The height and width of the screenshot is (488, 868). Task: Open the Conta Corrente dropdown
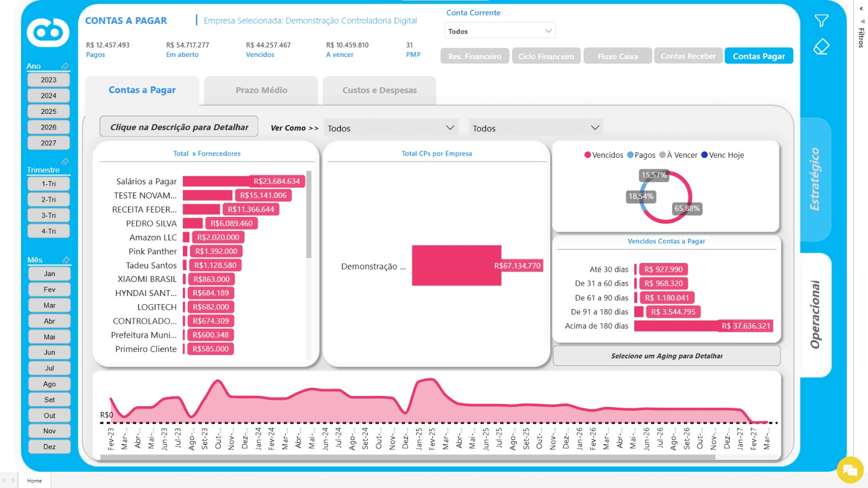500,31
